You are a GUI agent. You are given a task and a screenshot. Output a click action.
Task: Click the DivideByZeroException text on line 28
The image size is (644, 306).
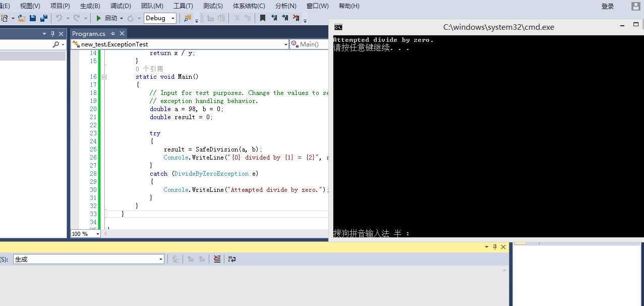pyautogui.click(x=211, y=174)
